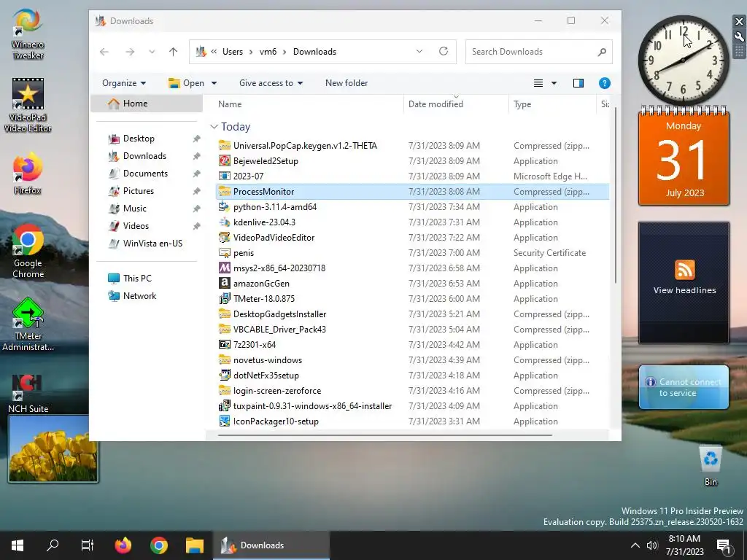Click Users in the address breadcrumb
The width and height of the screenshot is (747, 560).
click(233, 52)
